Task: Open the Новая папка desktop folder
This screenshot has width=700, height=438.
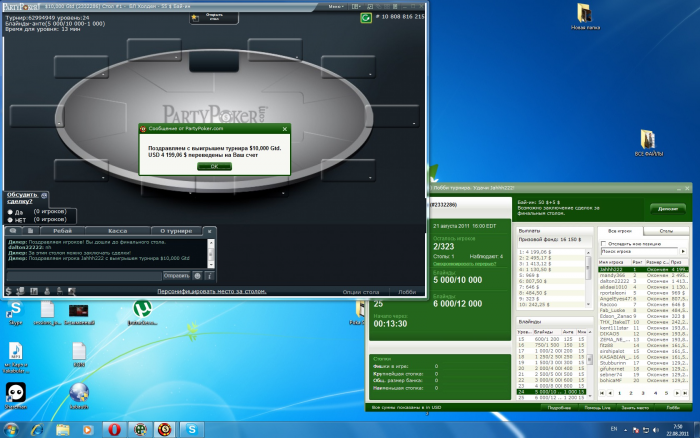Action: pos(585,16)
